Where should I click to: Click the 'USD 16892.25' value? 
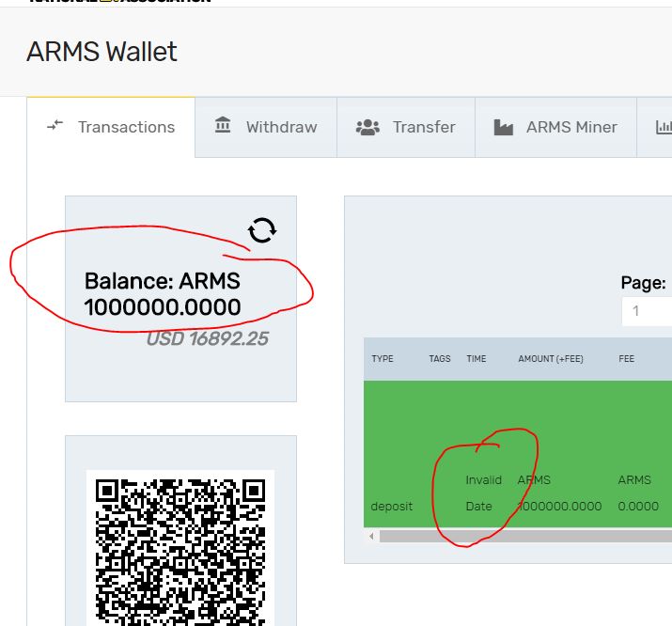(x=208, y=338)
